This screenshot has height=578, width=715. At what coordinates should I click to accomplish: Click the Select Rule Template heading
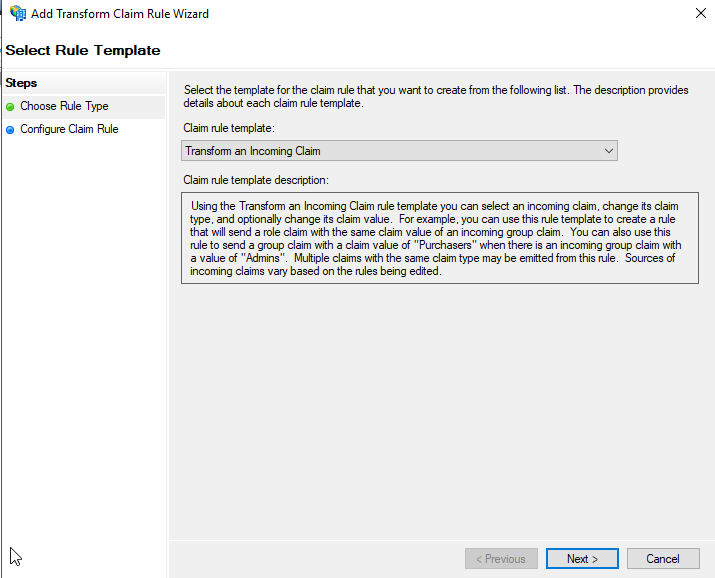(83, 50)
